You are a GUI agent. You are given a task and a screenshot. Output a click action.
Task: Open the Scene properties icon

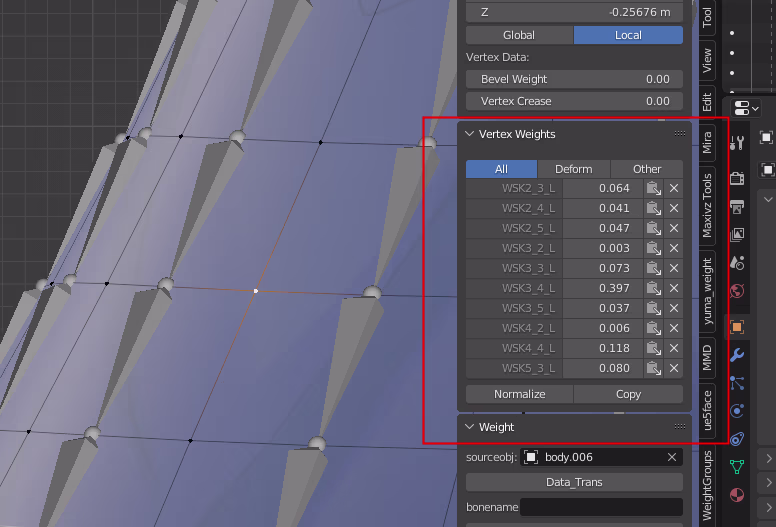737,262
